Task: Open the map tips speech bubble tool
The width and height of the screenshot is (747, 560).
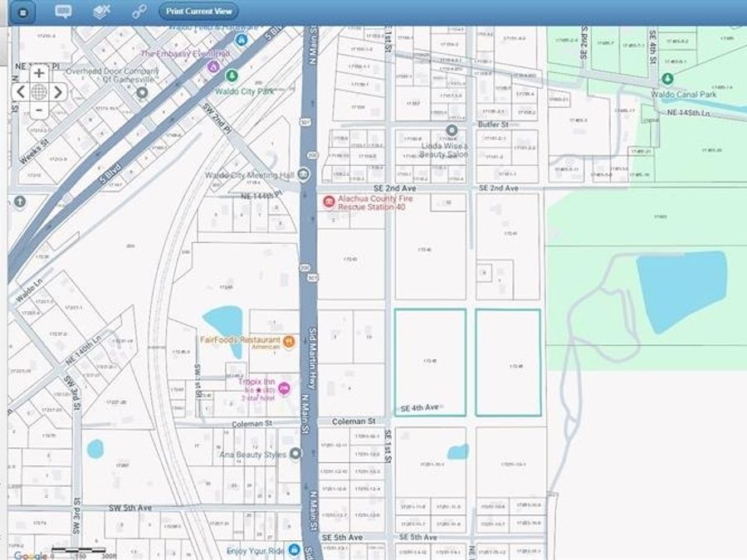Action: pyautogui.click(x=63, y=12)
